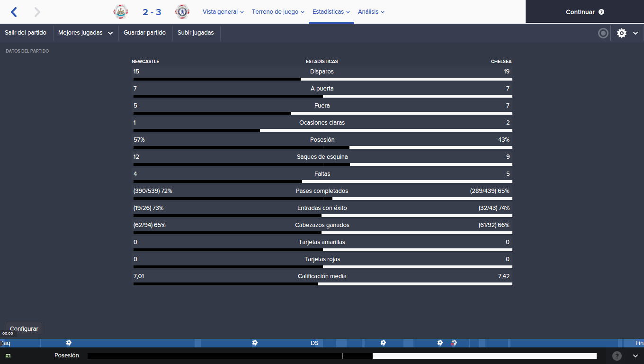Viewport: 644px width, 364px height.
Task: Click the help question mark icon
Action: click(617, 355)
